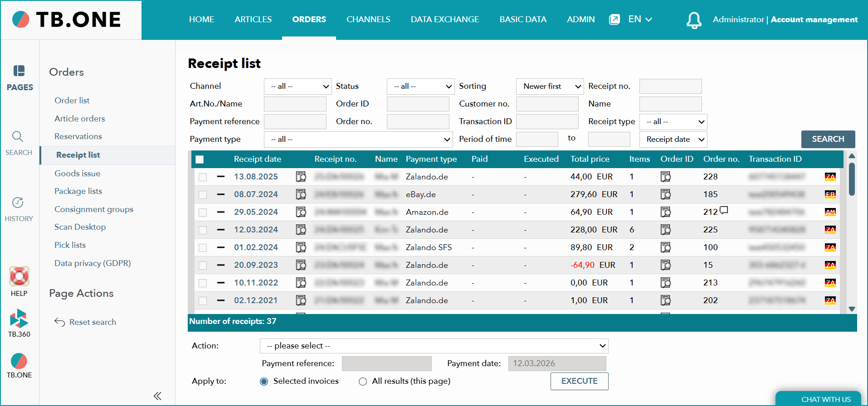
Task: Open the EN language dropdown
Action: click(x=640, y=19)
